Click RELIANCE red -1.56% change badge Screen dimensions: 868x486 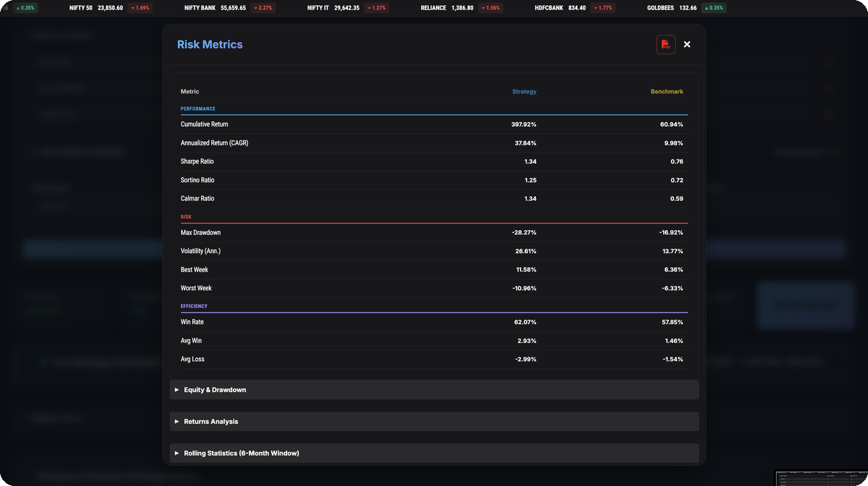click(490, 8)
